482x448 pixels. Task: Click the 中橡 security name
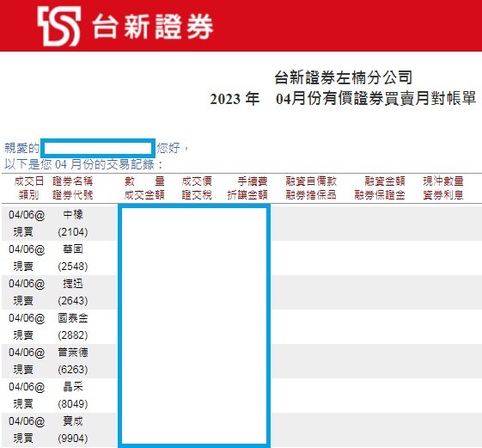[x=73, y=215]
